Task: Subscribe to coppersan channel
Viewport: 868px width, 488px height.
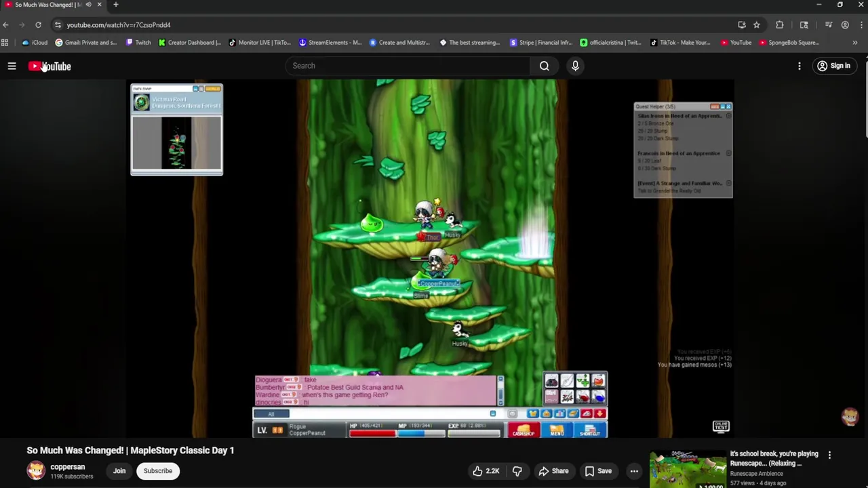Action: (158, 471)
